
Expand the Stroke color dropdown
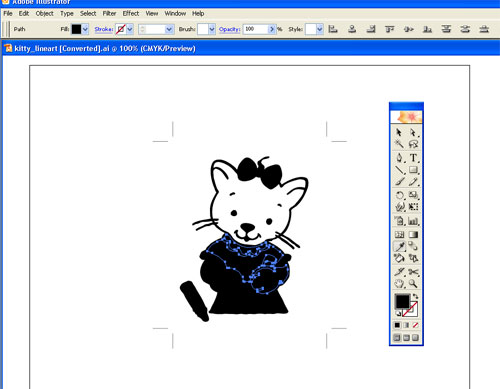point(130,29)
